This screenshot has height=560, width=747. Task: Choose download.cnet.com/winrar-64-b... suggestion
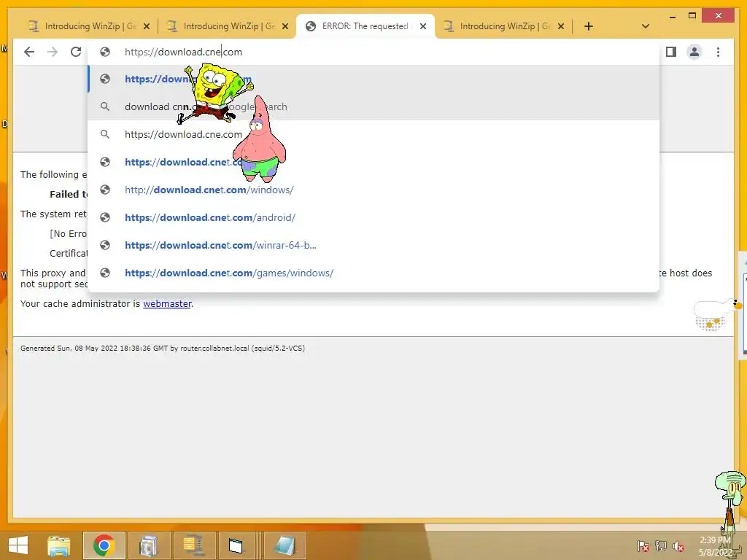373,245
